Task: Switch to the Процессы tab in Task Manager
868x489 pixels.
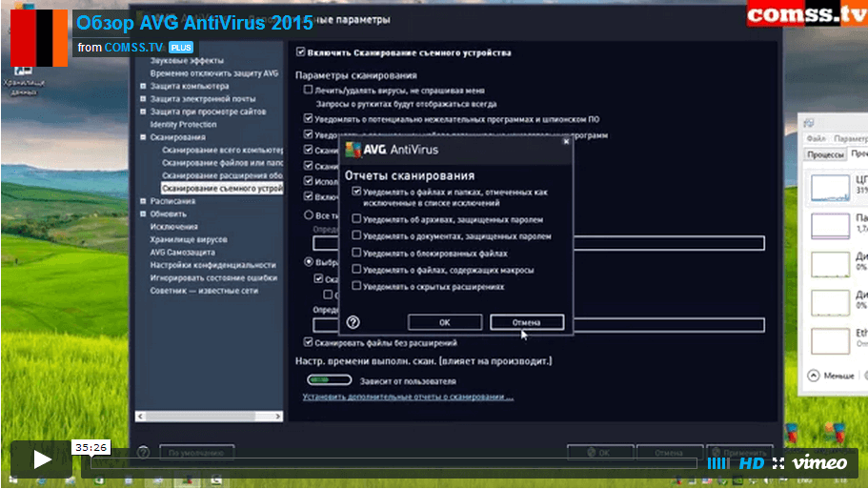Action: (825, 154)
